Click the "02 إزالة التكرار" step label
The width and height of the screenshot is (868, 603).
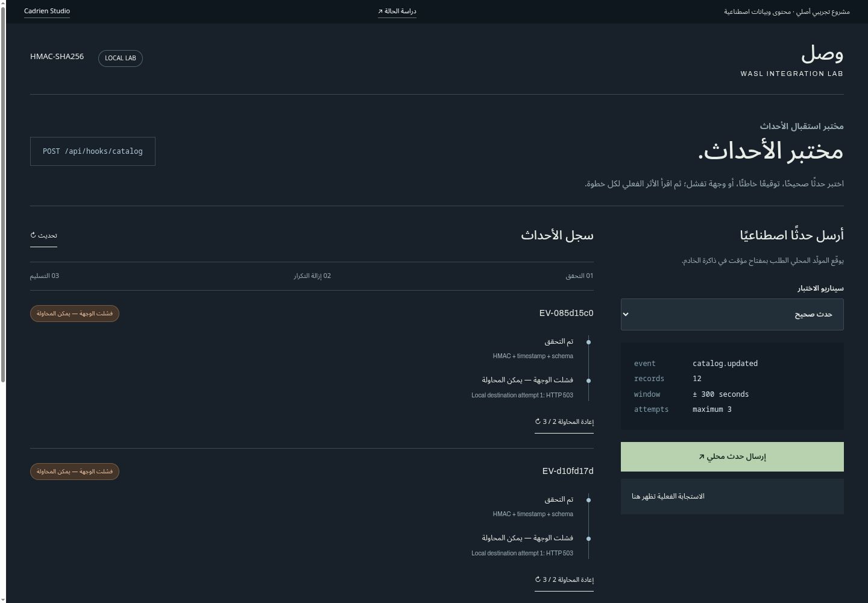[x=312, y=276]
